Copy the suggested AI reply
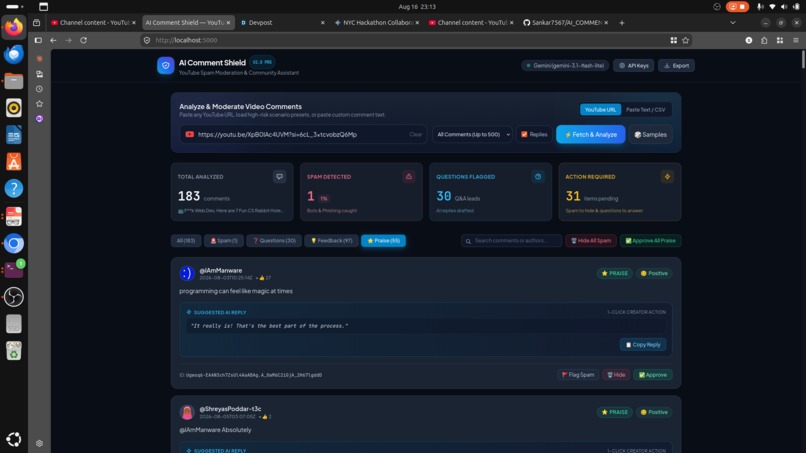 point(643,345)
